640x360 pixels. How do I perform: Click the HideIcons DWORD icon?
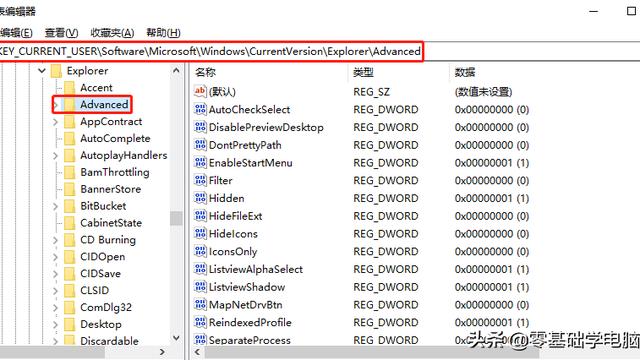click(x=200, y=233)
